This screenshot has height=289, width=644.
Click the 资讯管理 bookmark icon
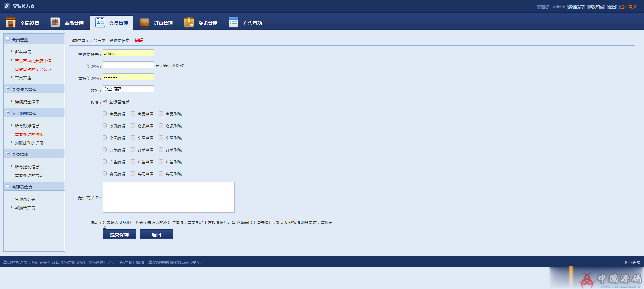coord(189,22)
